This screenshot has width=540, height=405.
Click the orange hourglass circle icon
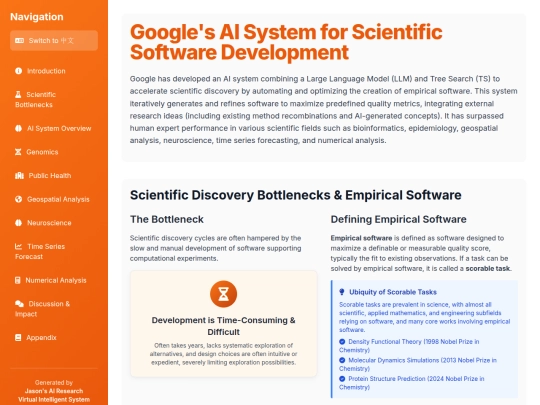[224, 294]
